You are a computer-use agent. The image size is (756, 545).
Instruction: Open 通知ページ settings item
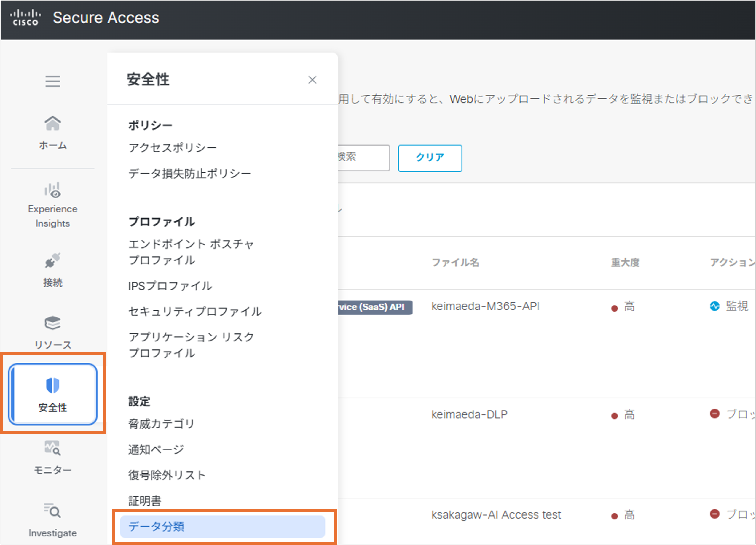156,449
